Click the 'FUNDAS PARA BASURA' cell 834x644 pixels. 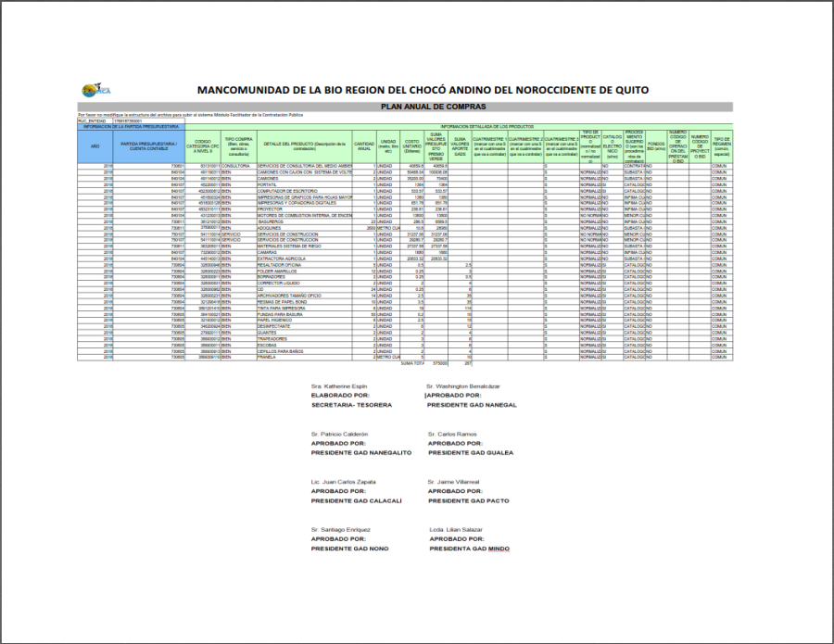tap(305, 315)
